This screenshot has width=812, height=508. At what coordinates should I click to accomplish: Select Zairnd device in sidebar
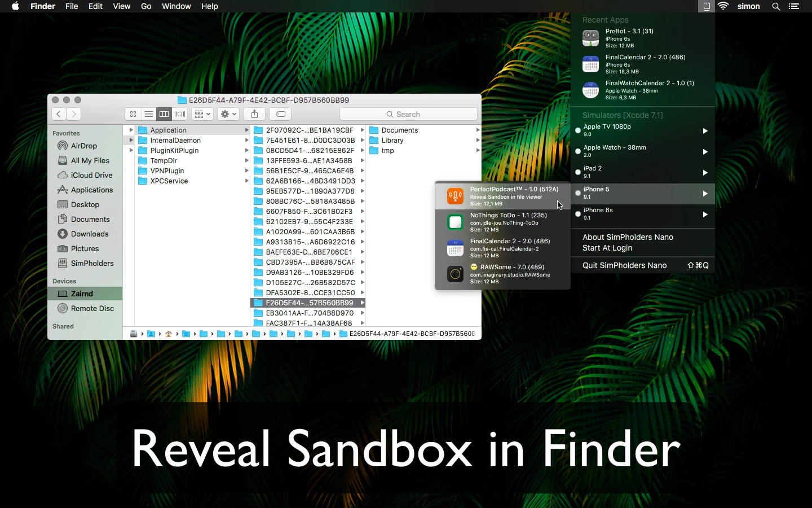coord(85,294)
